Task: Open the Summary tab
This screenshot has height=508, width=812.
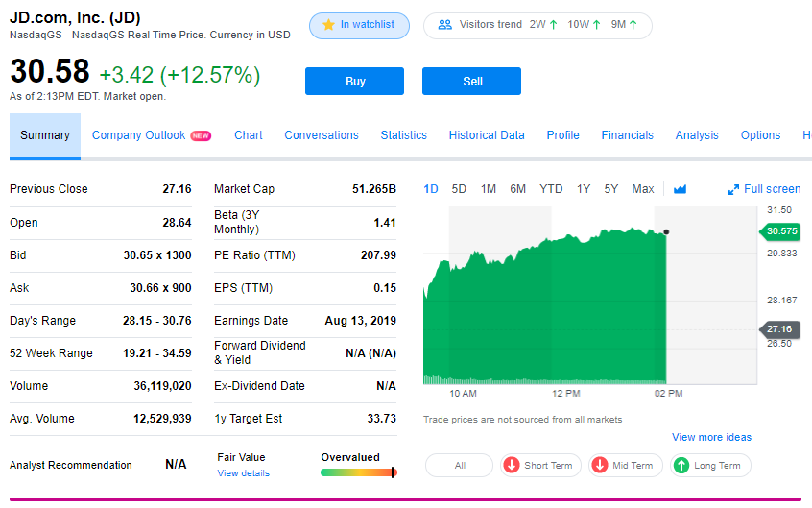Action: coord(45,135)
